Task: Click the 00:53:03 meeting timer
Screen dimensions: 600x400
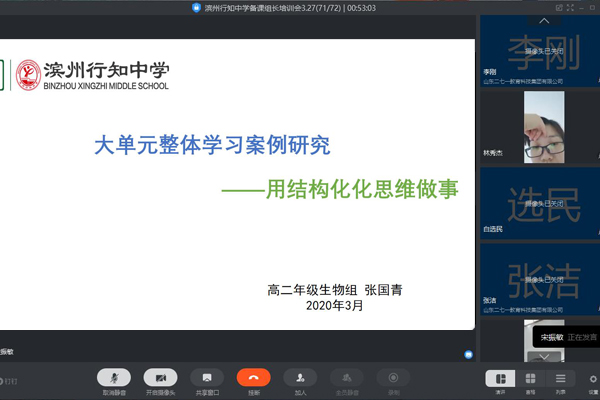Action: coord(362,8)
